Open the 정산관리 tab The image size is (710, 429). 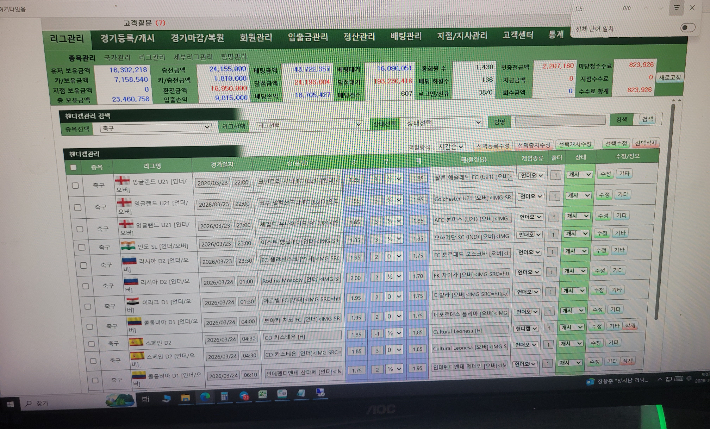click(359, 37)
